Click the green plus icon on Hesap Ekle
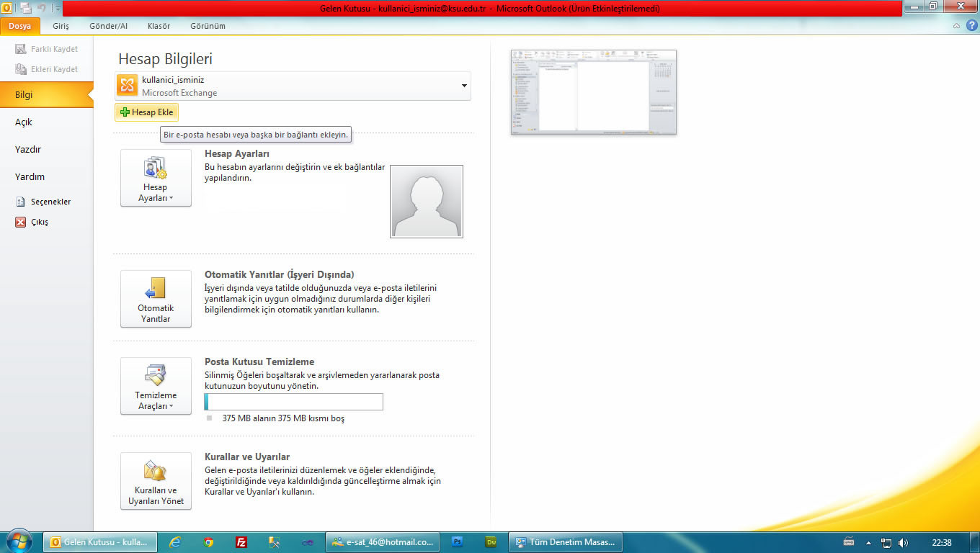The image size is (980, 553). click(125, 112)
